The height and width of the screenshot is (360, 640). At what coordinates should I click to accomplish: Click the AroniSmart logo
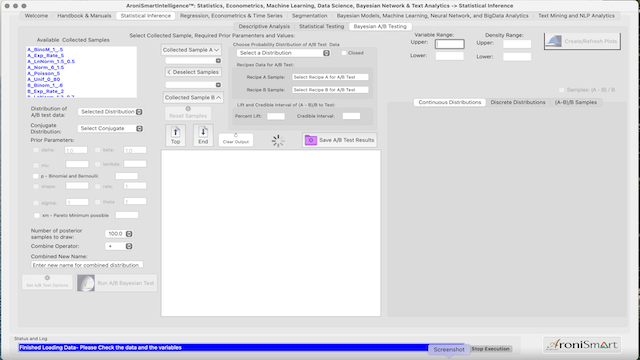tap(582, 345)
